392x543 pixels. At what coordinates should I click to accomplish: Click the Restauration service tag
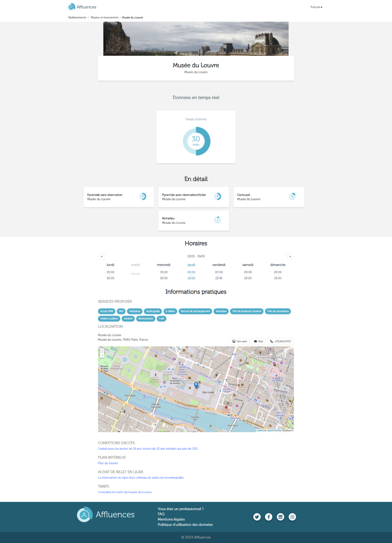pyautogui.click(x=146, y=319)
